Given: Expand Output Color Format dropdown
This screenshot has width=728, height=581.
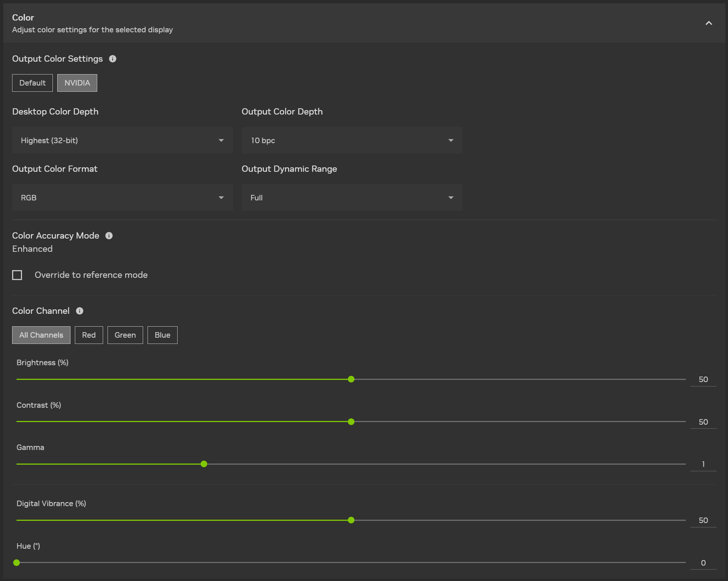Looking at the screenshot, I should pos(122,197).
